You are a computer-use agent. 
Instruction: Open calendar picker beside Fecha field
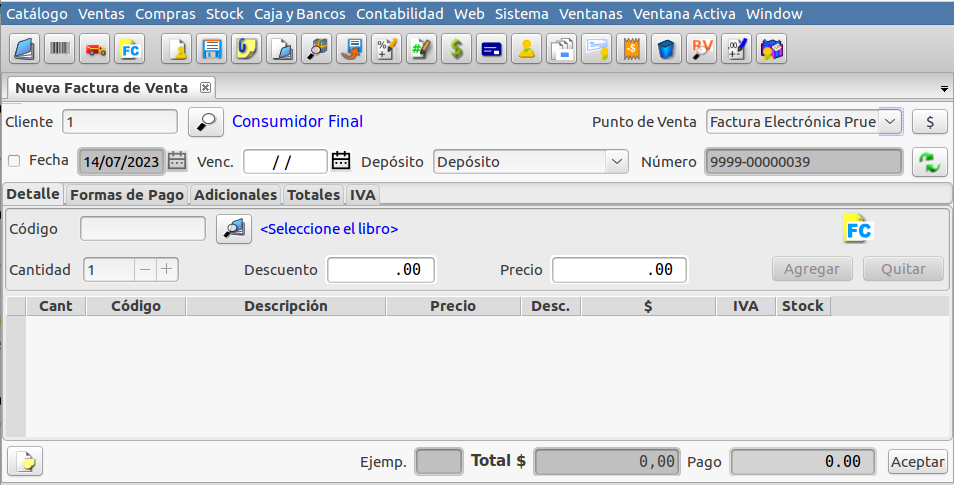click(x=177, y=161)
